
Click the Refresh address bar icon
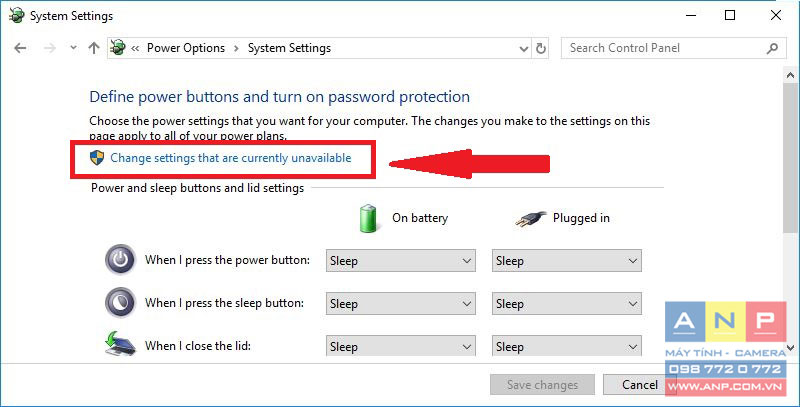pos(540,48)
